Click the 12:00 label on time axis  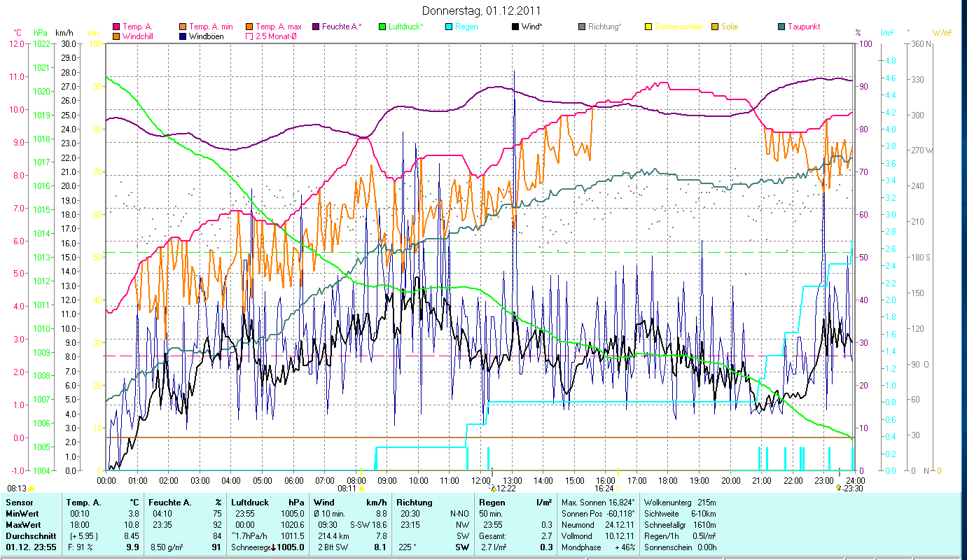(x=482, y=480)
